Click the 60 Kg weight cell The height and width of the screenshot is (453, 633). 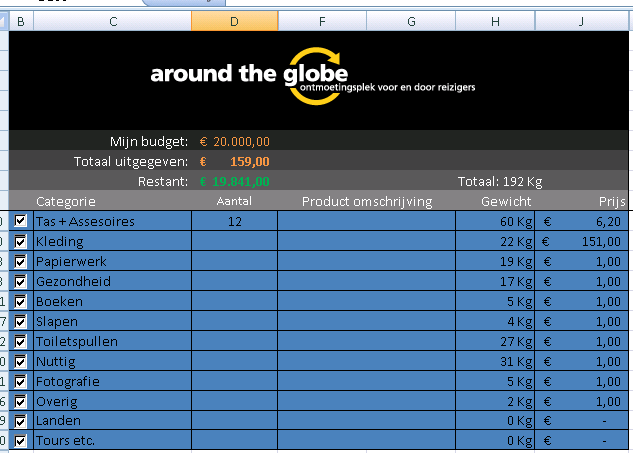click(x=495, y=221)
